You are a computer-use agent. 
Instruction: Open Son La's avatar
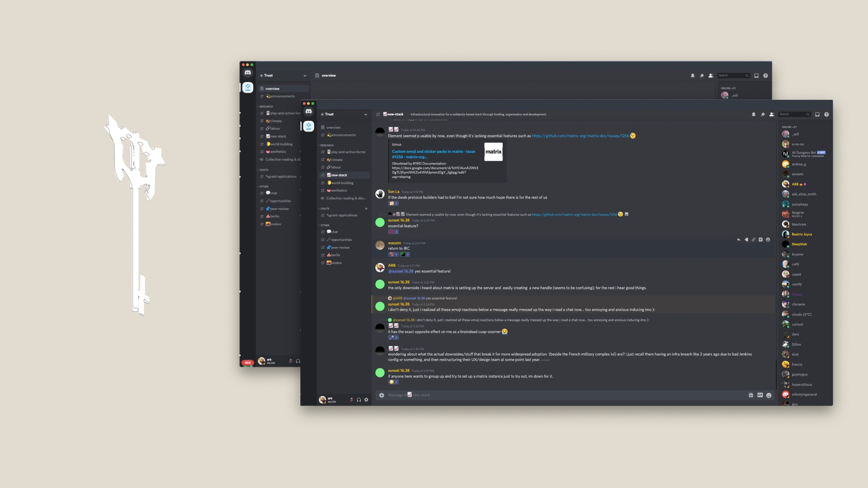380,194
